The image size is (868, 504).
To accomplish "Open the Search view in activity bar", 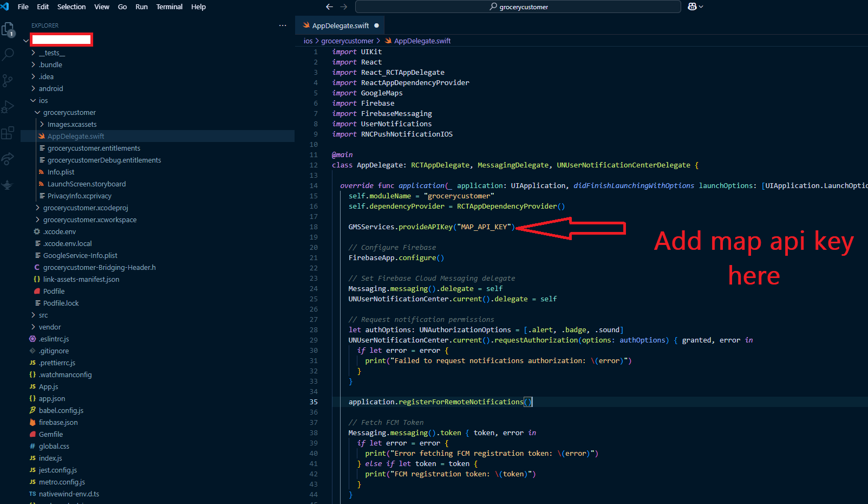I will point(8,54).
